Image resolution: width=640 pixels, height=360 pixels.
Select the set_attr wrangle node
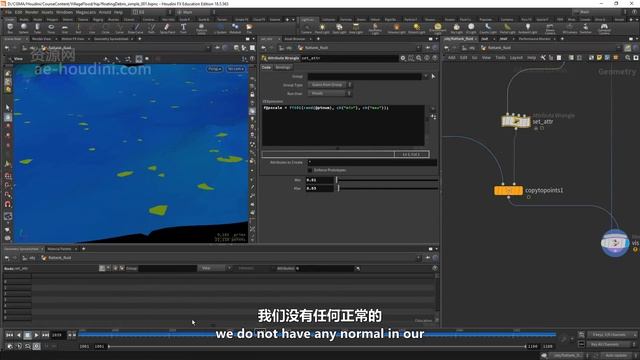point(516,121)
